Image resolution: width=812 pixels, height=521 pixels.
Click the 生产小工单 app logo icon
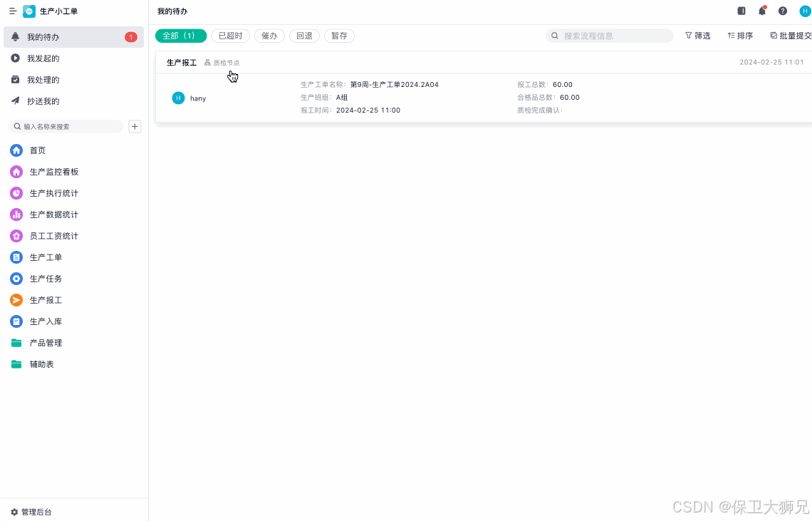click(29, 11)
